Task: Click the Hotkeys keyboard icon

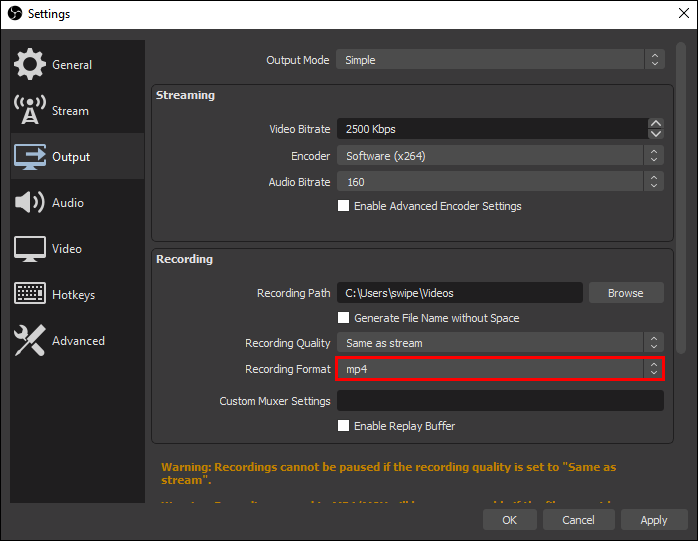Action: 30,295
